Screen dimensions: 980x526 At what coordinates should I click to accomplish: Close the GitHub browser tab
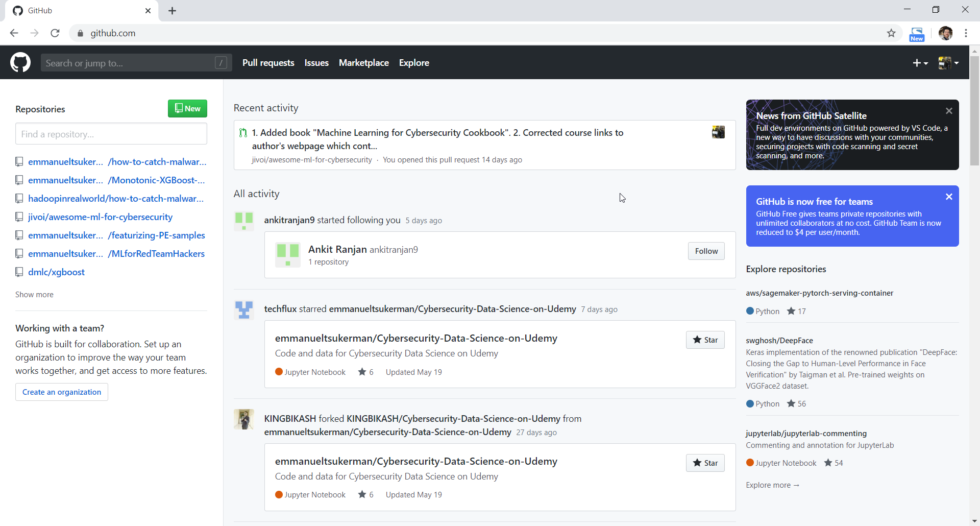point(148,11)
